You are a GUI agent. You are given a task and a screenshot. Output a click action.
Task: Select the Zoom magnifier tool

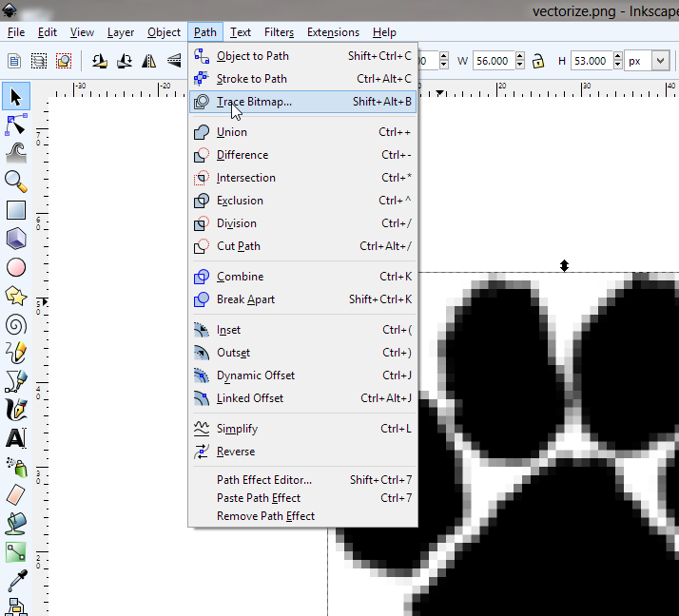click(16, 182)
